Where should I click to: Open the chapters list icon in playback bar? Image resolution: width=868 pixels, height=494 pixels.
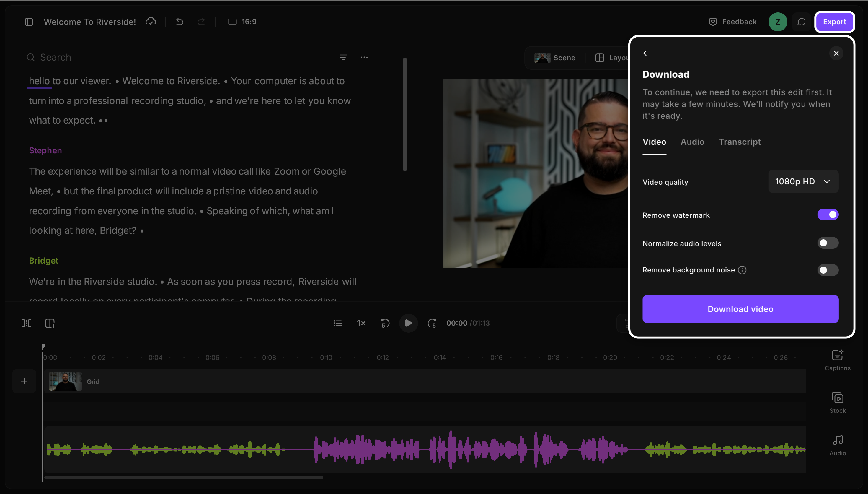pos(337,323)
